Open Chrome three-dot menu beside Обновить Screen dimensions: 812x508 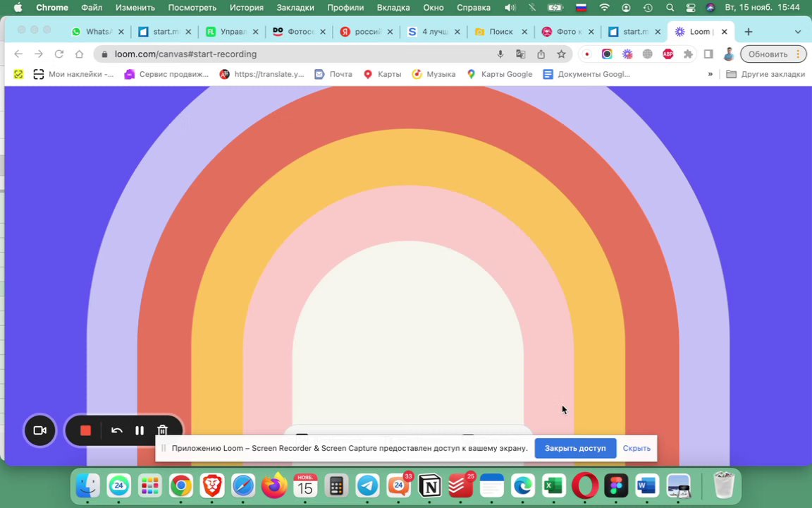coord(799,54)
